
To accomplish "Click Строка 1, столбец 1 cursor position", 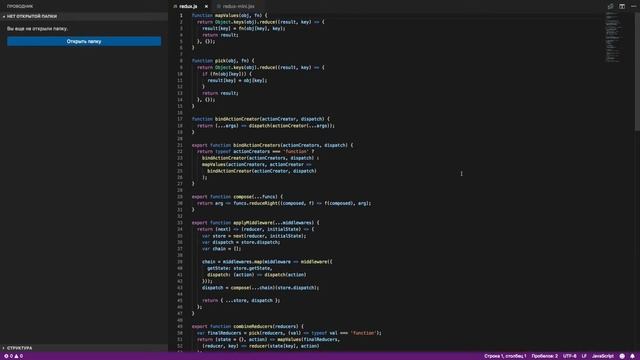I will [505, 356].
